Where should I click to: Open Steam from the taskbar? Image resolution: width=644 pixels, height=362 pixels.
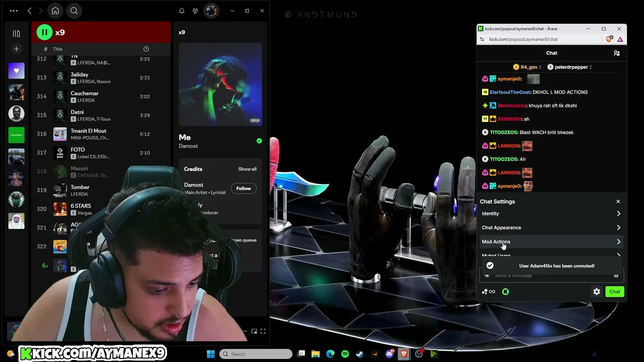point(360,354)
